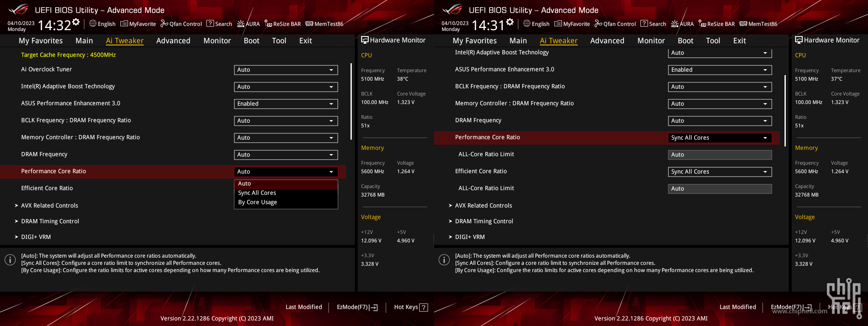Image resolution: width=868 pixels, height=326 pixels.
Task: Click Hardware Monitor icon in left BIOS
Action: tap(365, 40)
